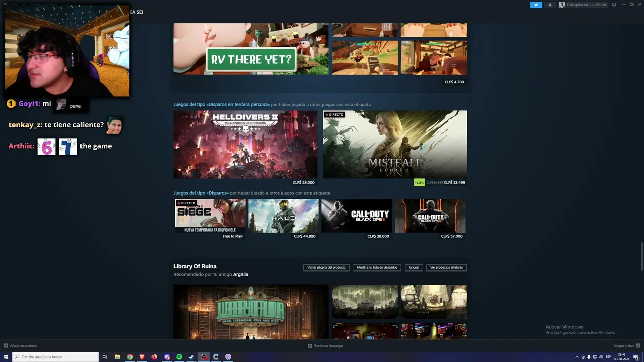Click the 'CLP$ 13.499' Mistfall Hunter price
This screenshot has height=362, width=644.
point(454,183)
